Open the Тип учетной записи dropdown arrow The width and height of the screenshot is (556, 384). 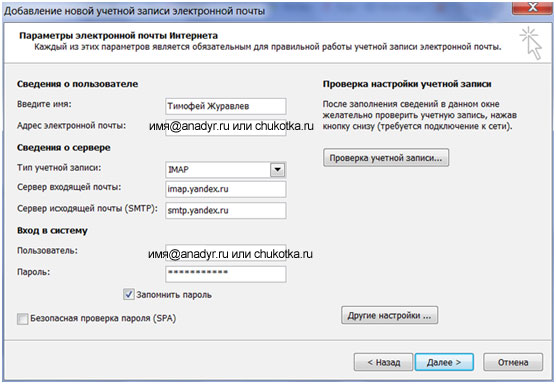[x=278, y=169]
